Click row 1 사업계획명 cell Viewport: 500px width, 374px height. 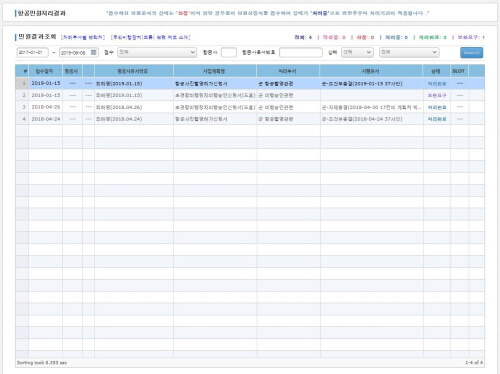click(x=215, y=83)
